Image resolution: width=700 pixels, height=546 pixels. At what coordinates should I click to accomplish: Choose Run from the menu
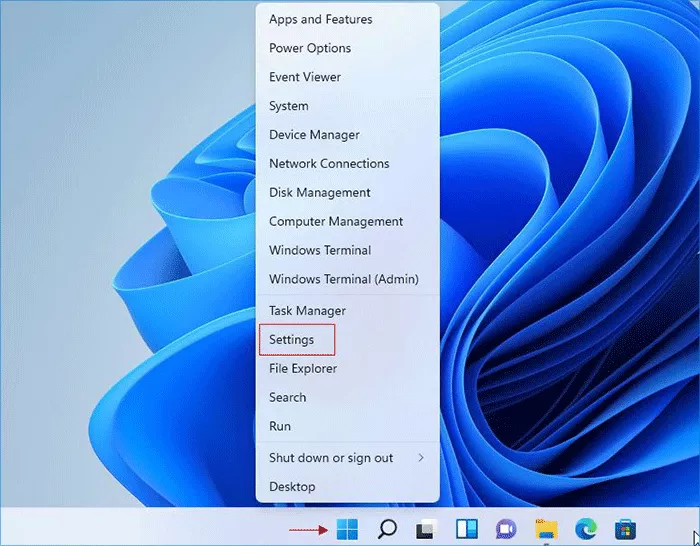280,426
